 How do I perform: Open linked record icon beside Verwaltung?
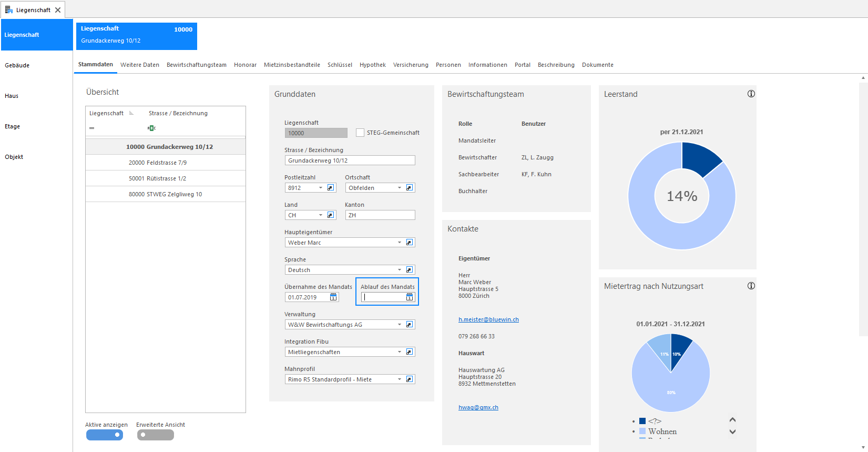pos(410,325)
